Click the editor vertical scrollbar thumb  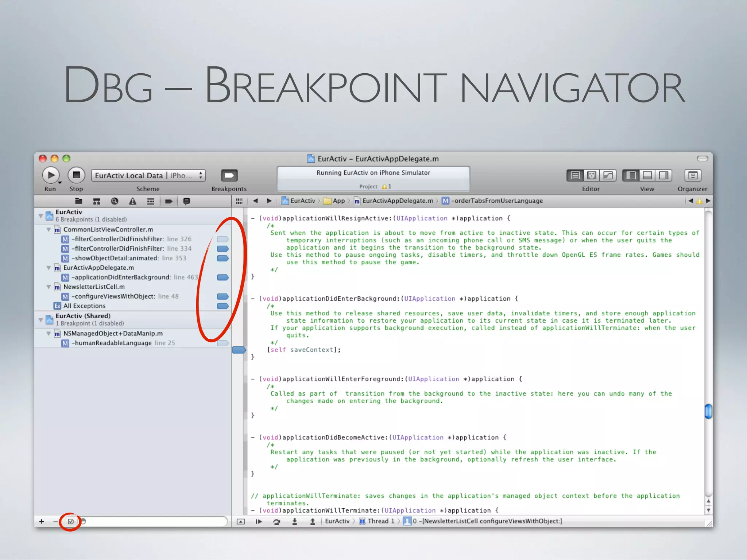point(708,412)
